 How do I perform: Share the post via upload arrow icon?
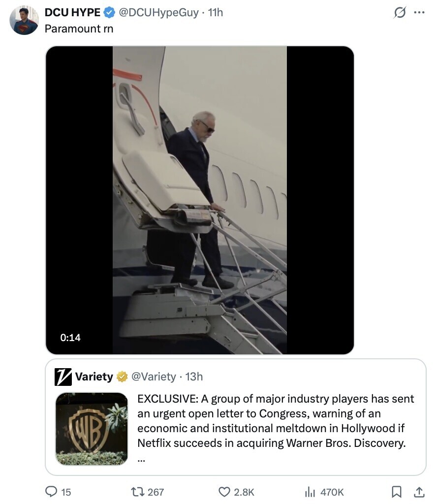click(419, 492)
